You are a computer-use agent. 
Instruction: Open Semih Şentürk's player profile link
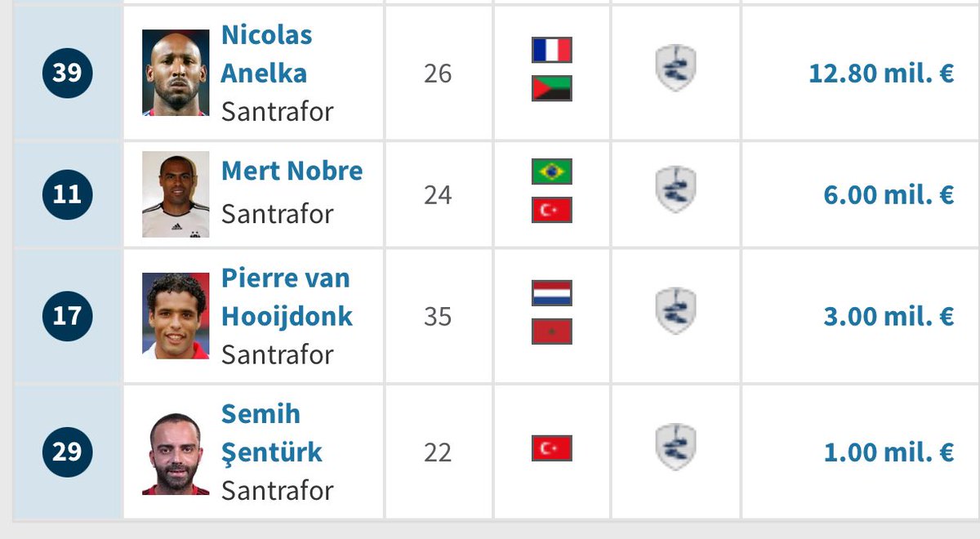[272, 433]
